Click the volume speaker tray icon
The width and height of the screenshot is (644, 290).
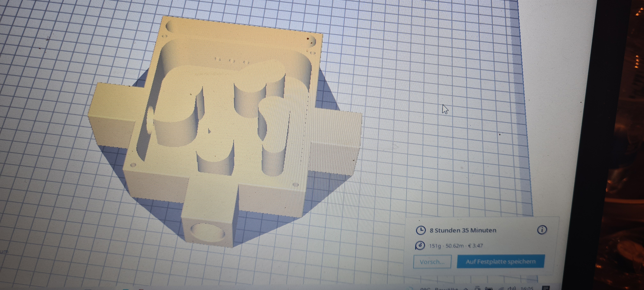(x=511, y=289)
